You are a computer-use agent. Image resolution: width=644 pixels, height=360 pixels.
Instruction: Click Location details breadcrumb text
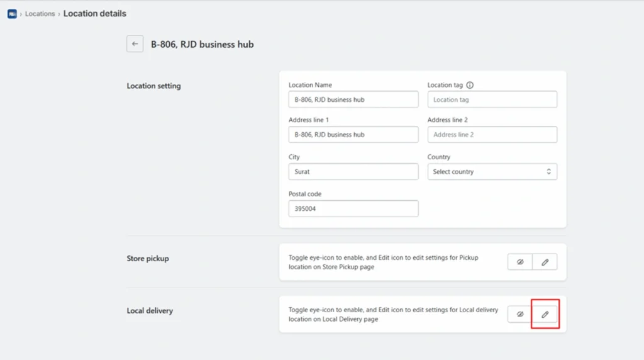[94, 13]
